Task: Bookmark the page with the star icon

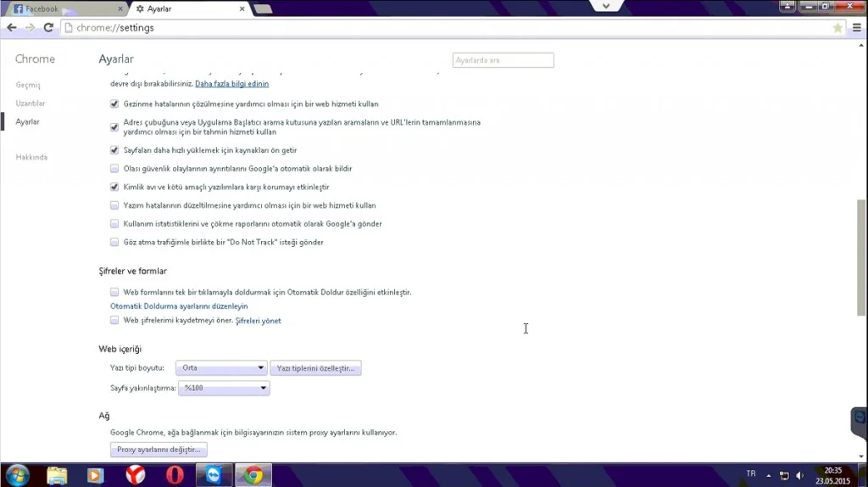Action: (x=837, y=27)
